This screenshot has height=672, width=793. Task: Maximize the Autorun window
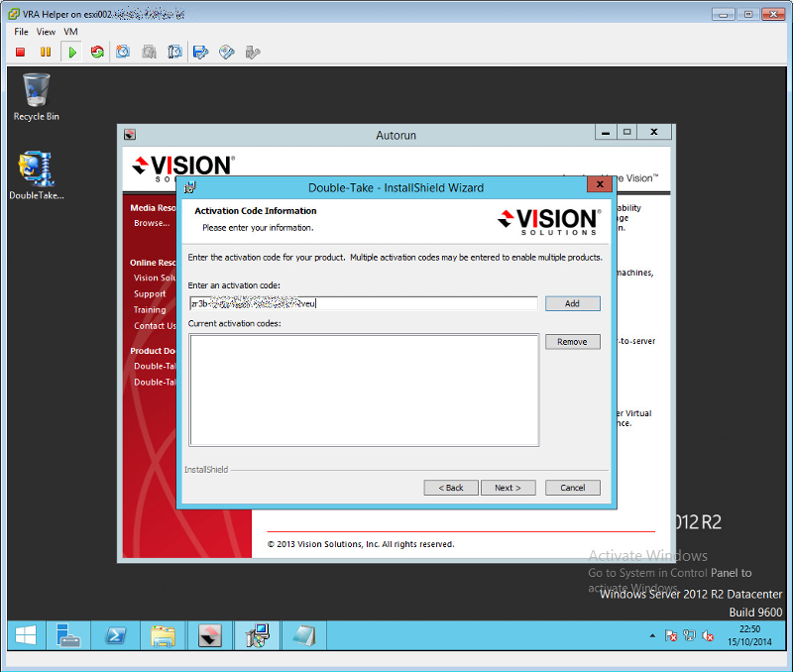[x=627, y=132]
